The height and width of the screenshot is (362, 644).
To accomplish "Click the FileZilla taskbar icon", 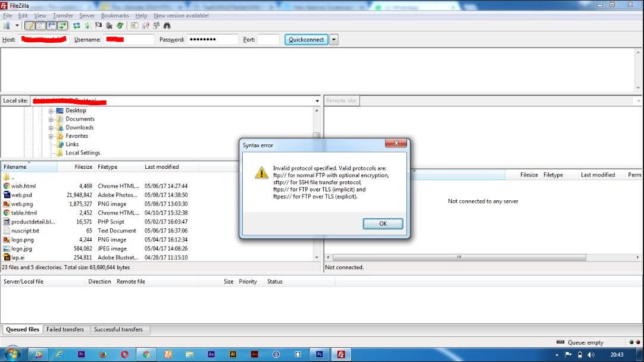I will point(341,354).
